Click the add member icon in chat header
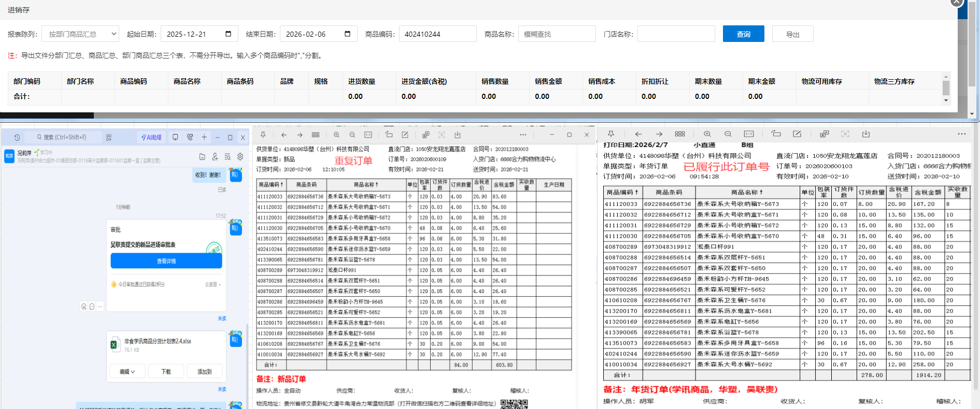Image resolution: width=980 pixels, height=409 pixels. click(215, 156)
